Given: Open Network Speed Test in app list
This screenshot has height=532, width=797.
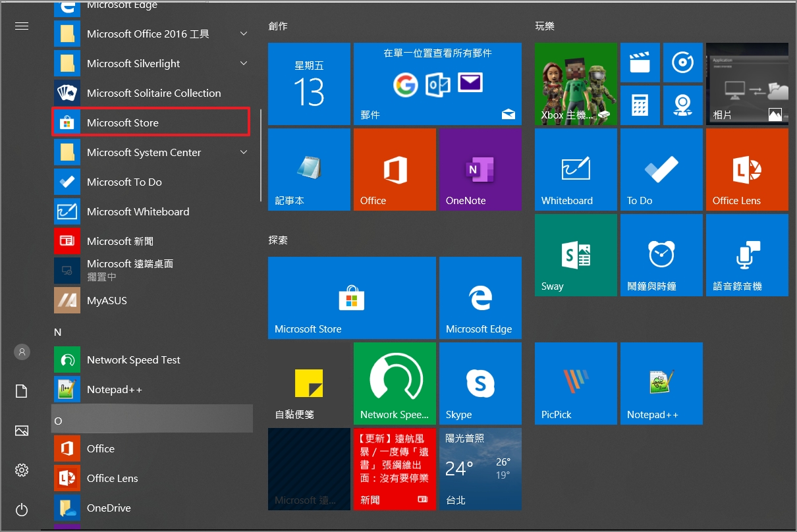Looking at the screenshot, I should (x=152, y=359).
